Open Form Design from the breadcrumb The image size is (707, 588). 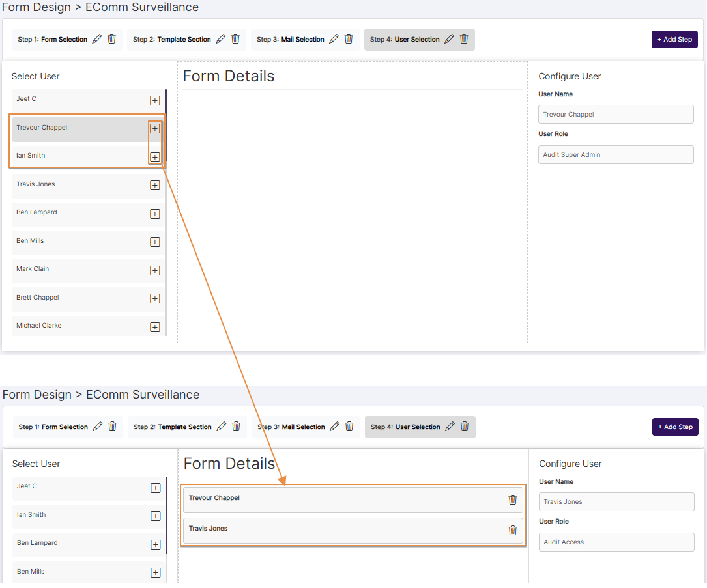pos(36,7)
